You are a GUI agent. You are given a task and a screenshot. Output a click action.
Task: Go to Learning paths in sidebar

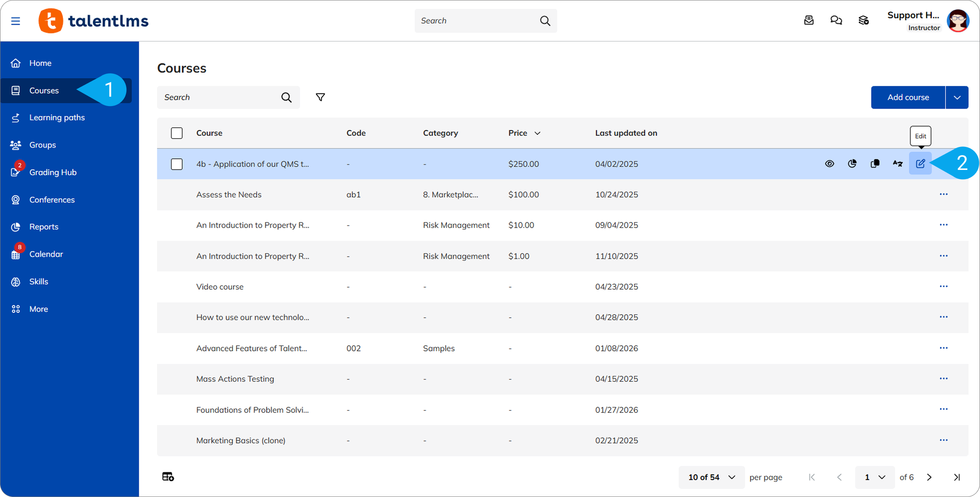[x=57, y=118]
